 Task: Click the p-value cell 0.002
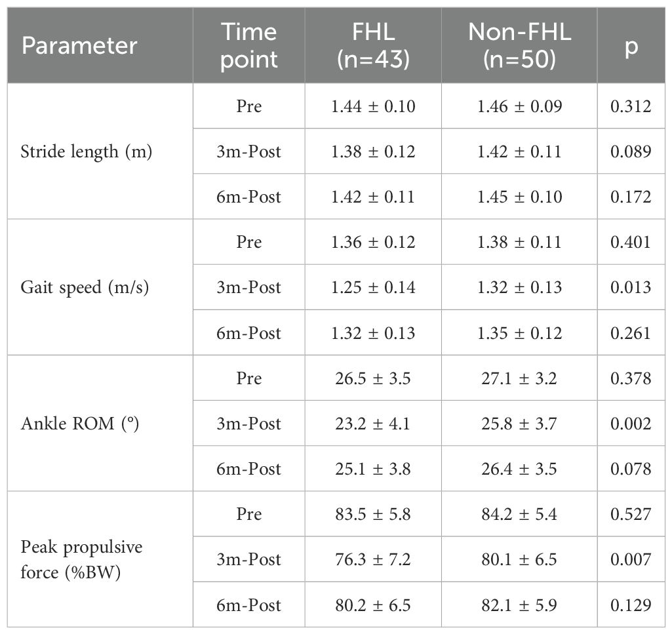631,424
